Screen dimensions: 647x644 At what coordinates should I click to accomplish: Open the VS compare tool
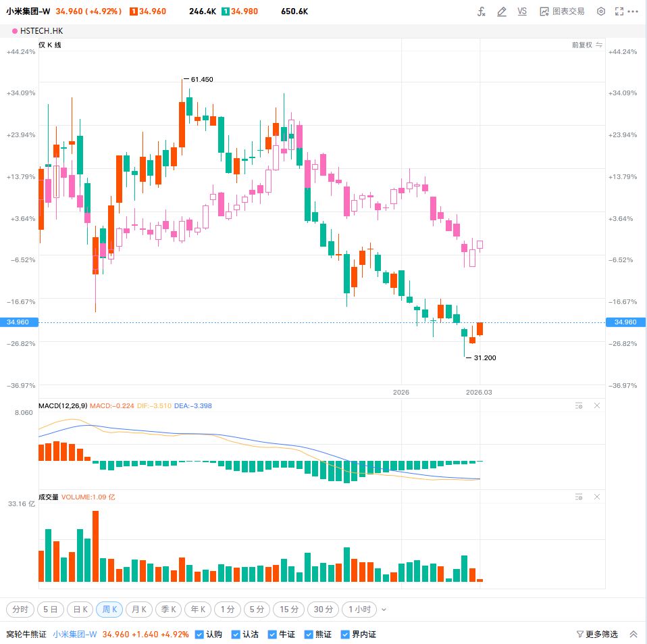[522, 11]
